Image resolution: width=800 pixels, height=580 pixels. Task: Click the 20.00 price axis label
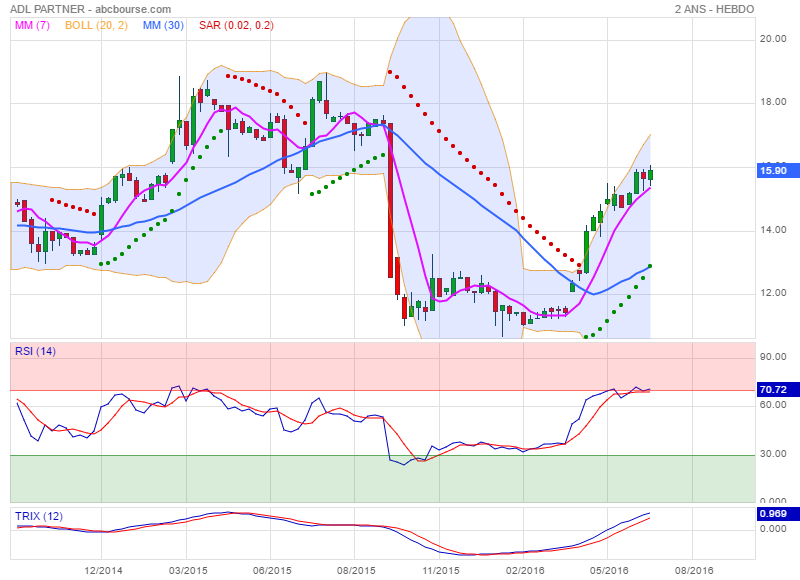pos(773,39)
